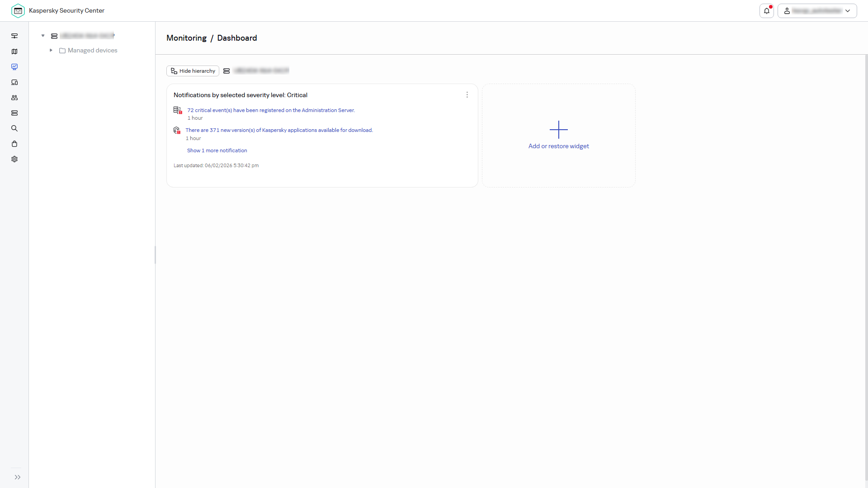
Task: Open the Devices sidebar icon
Action: [x=14, y=82]
